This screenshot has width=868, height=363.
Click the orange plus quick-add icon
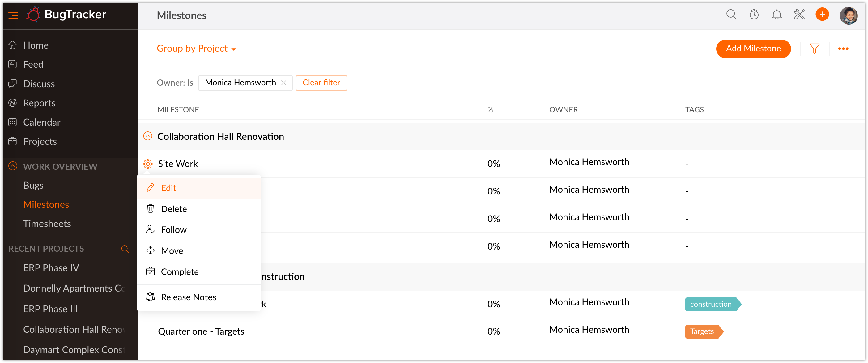tap(822, 15)
